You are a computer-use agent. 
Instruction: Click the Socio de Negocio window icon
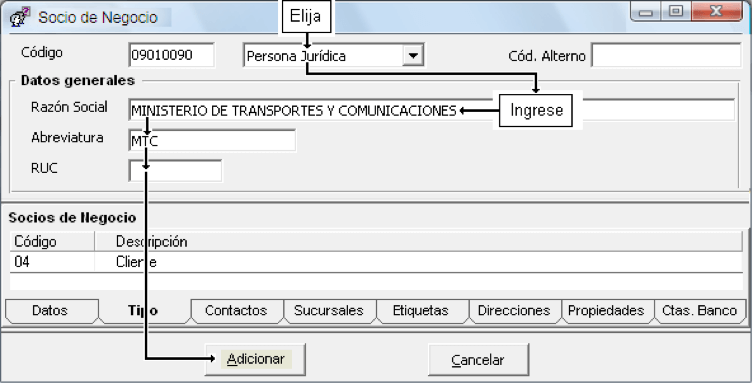[x=20, y=17]
